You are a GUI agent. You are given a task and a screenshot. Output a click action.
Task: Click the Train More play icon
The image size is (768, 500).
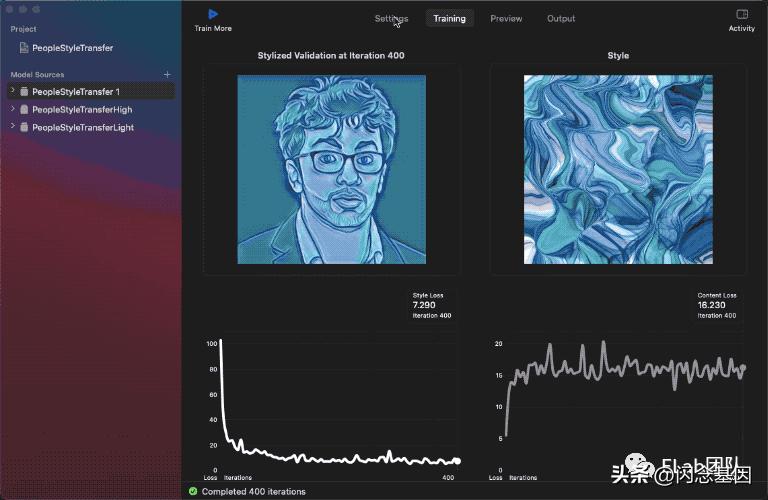click(x=213, y=14)
